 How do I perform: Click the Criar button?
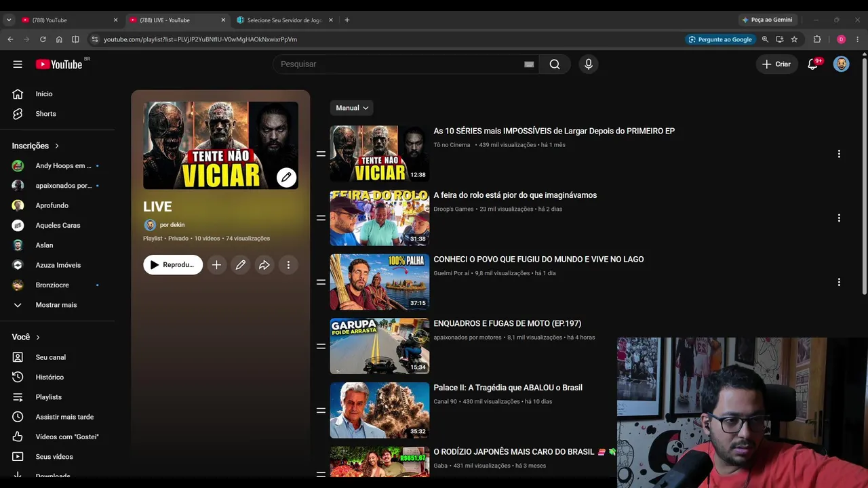[x=776, y=64]
